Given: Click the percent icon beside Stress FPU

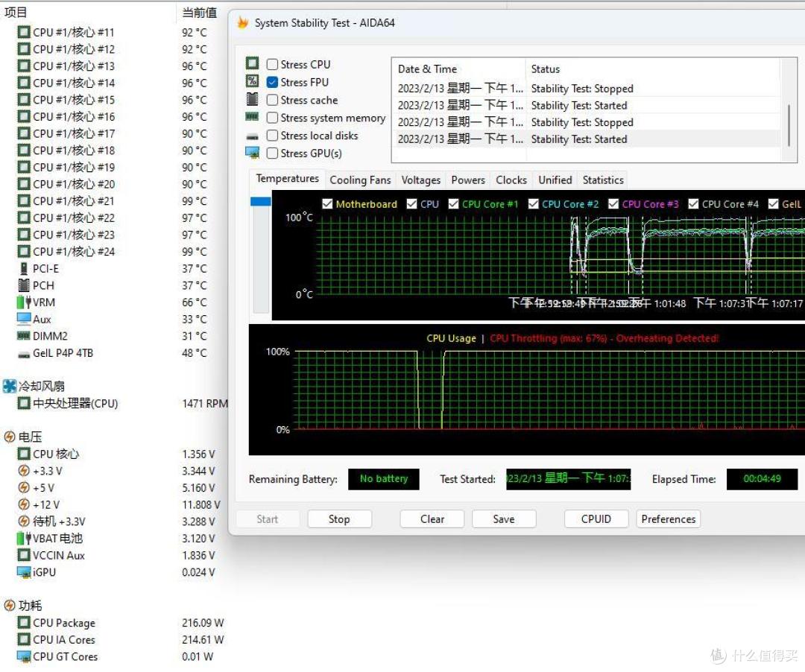Looking at the screenshot, I should click(x=252, y=81).
